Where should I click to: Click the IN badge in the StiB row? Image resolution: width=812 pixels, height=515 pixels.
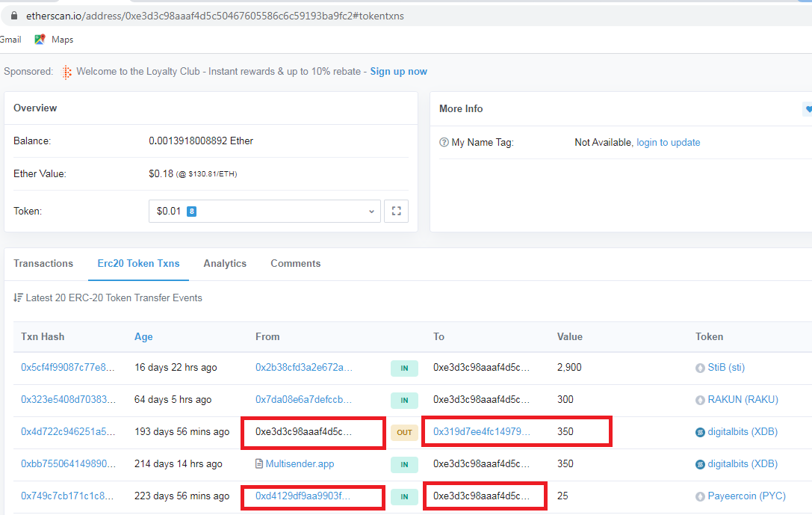point(404,368)
